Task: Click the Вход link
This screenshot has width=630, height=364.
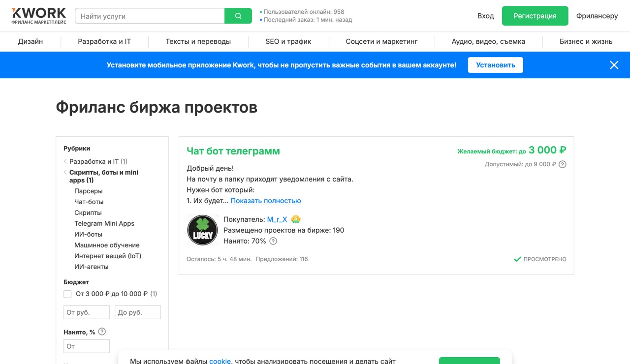Action: (485, 16)
